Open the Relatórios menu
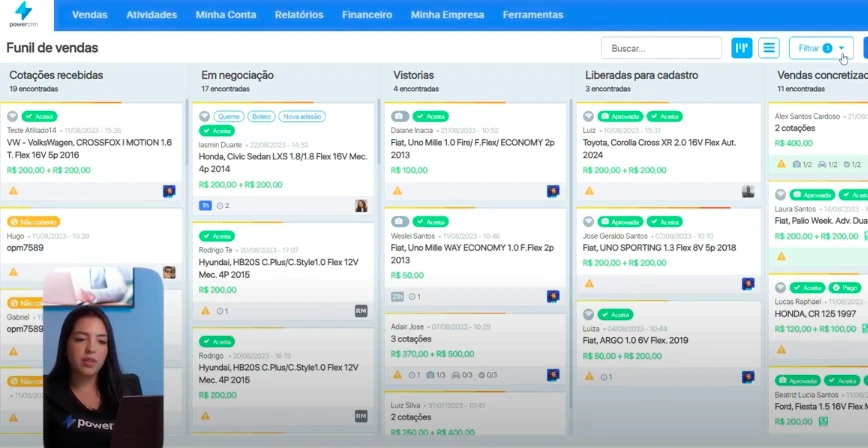 click(299, 15)
